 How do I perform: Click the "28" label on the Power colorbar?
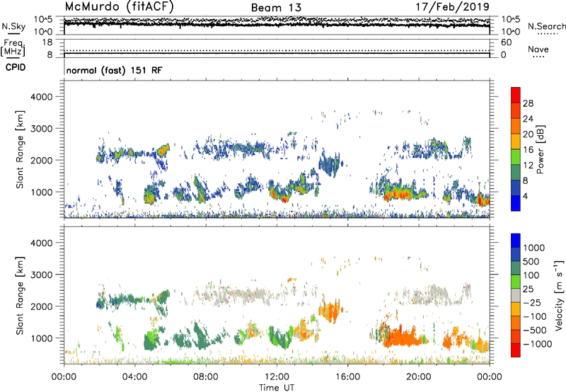(x=528, y=103)
